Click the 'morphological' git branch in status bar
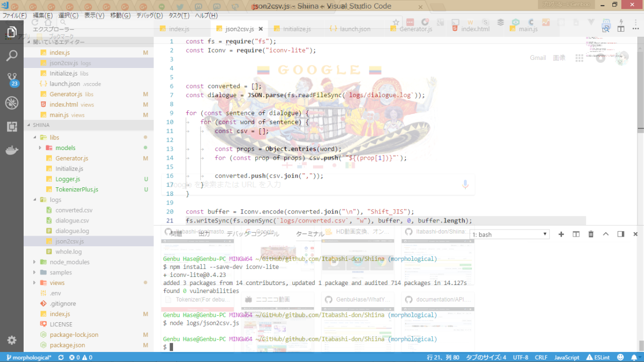644x362 pixels. tap(28, 357)
